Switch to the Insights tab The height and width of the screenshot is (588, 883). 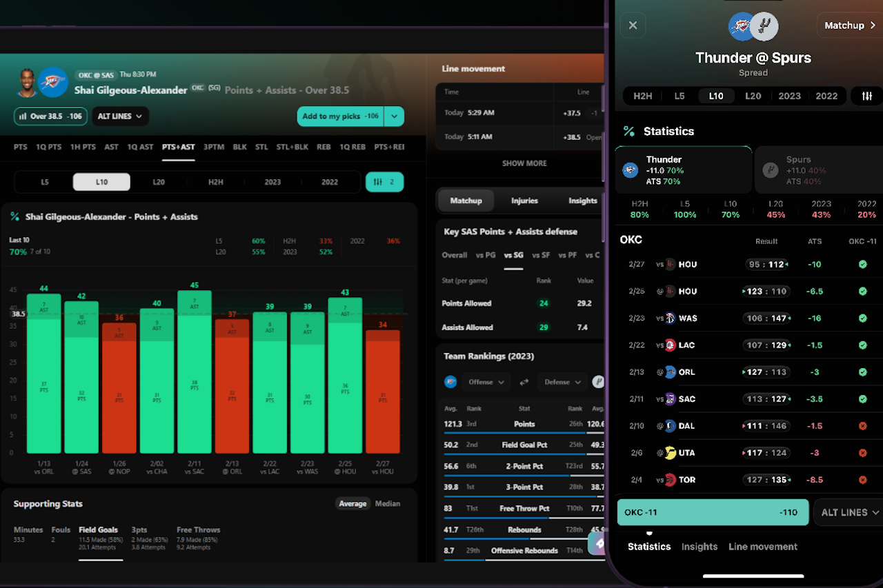tap(583, 201)
